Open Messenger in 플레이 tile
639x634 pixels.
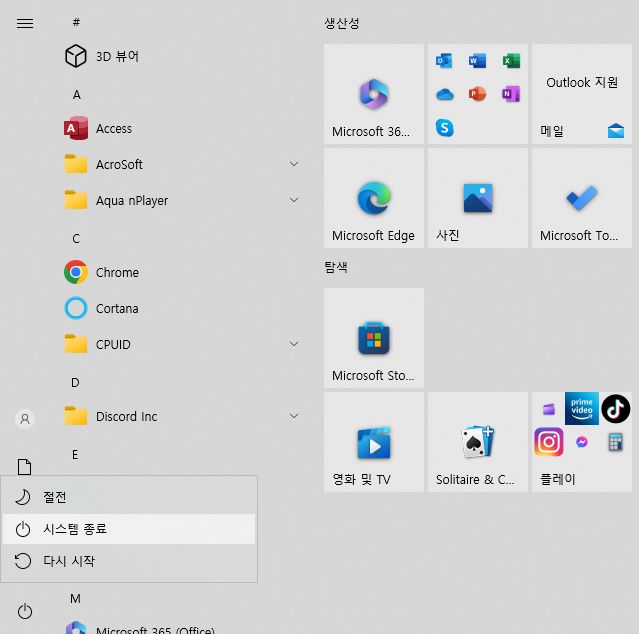pos(582,442)
